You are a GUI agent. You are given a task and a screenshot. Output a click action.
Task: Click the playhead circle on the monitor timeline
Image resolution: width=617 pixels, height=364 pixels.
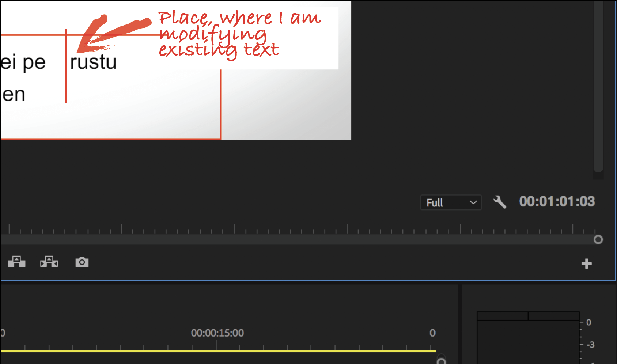[x=598, y=240]
